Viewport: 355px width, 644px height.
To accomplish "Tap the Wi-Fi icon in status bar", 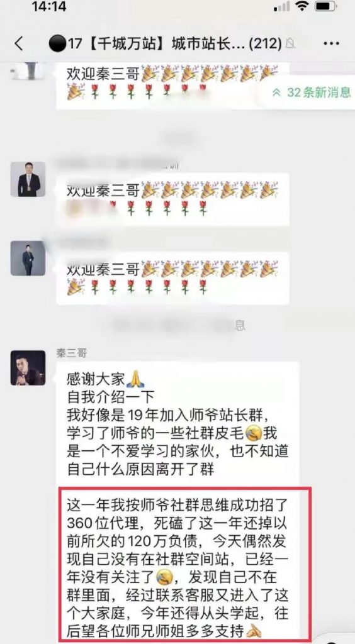I will (303, 6).
